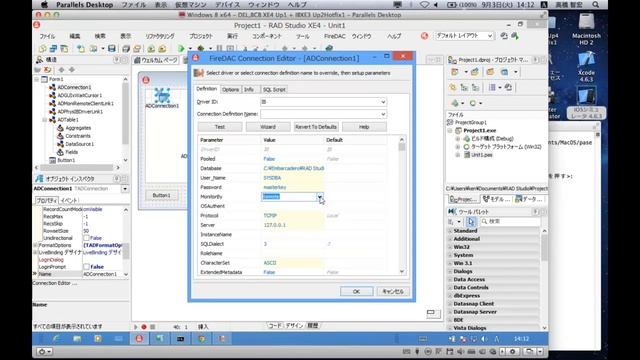Image resolution: width=640 pixels, height=360 pixels.
Task: Click the command prompt icon in Windows taskbar
Action: click(x=180, y=338)
